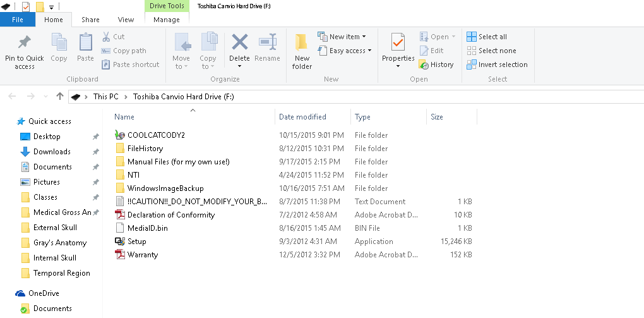Image resolution: width=644 pixels, height=318 pixels.
Task: Click This PC in the address bar
Action: point(105,97)
